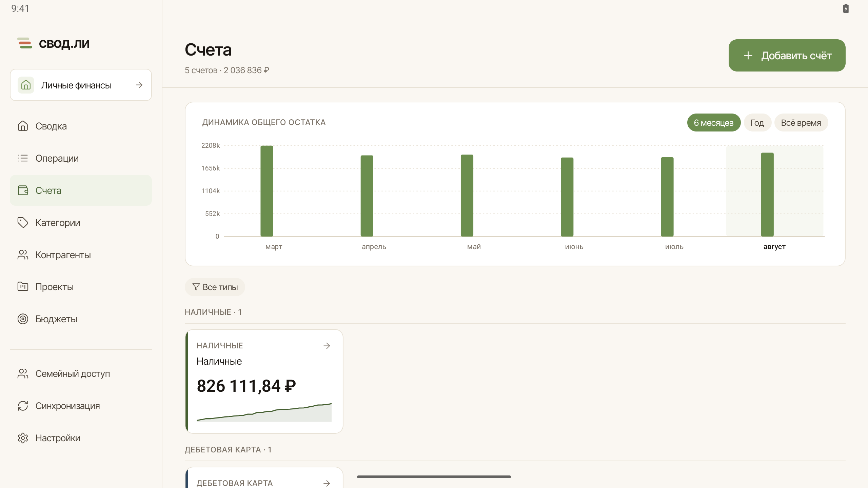This screenshot has width=868, height=488.
Task: Click the green house icon in Личные финансы
Action: pos(26,85)
